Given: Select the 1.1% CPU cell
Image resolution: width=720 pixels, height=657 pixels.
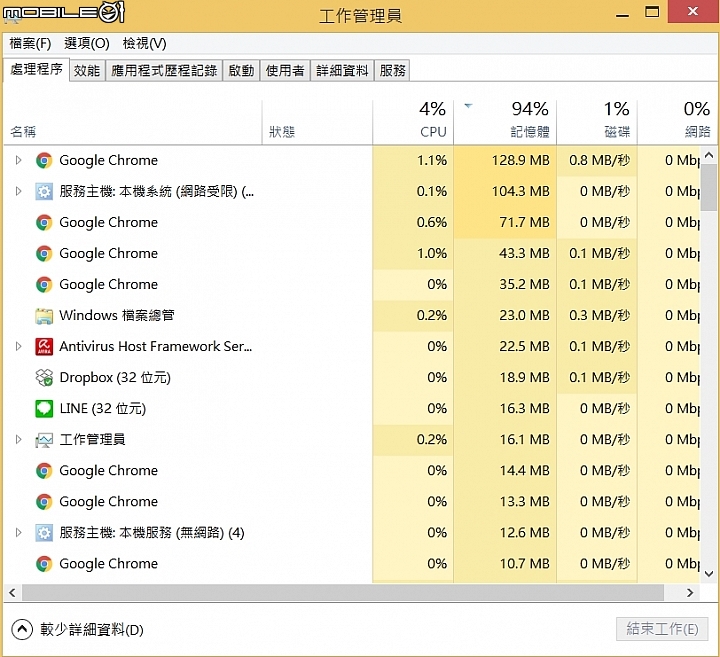Looking at the screenshot, I should (x=413, y=160).
